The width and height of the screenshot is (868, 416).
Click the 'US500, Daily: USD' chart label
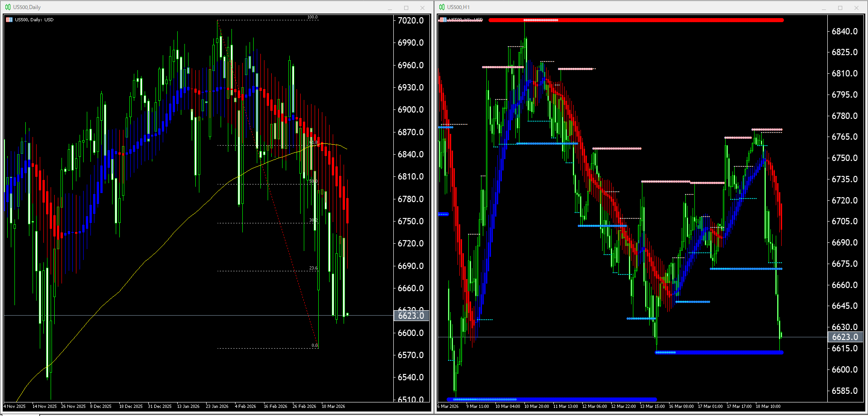pos(34,20)
